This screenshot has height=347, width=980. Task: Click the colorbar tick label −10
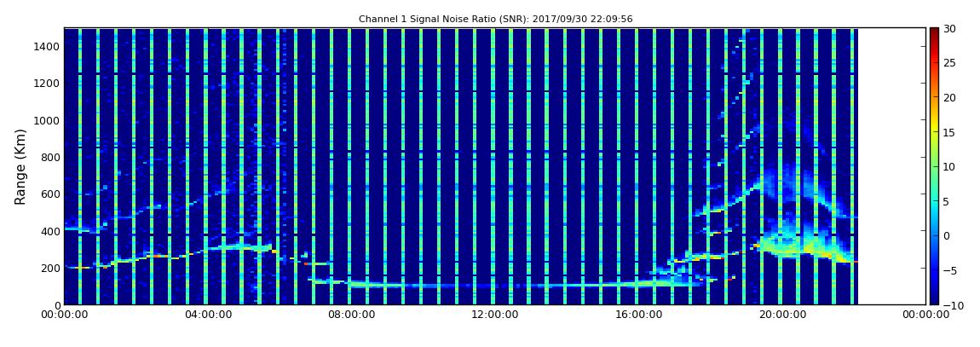[953, 305]
